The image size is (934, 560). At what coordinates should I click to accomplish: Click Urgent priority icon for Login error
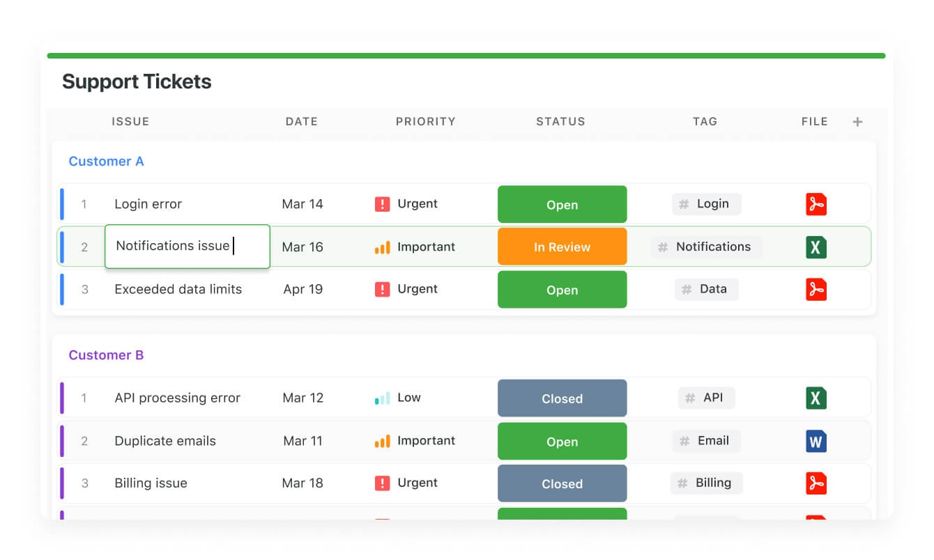[x=382, y=204]
